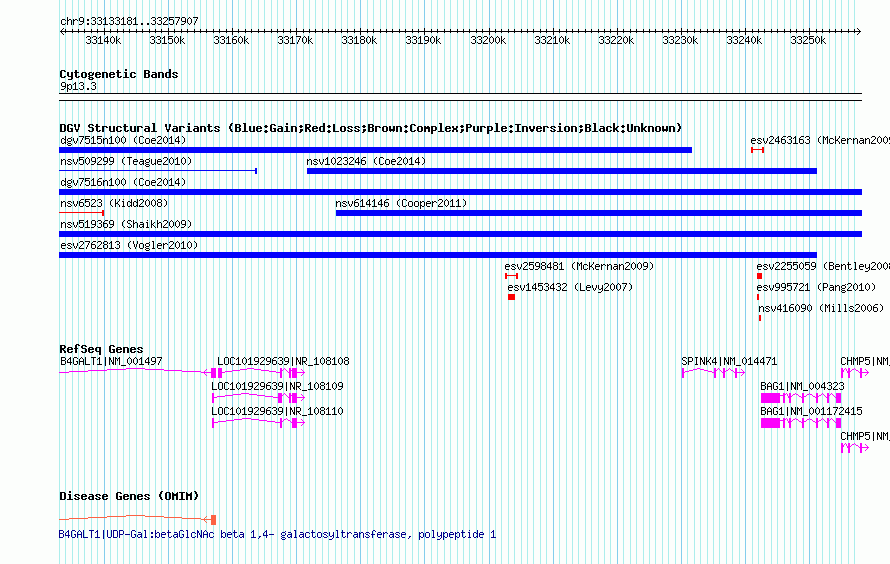Click the esv2598481 (McKernan2009) red marker
Viewport: 890px width, 564px height.
point(511,276)
